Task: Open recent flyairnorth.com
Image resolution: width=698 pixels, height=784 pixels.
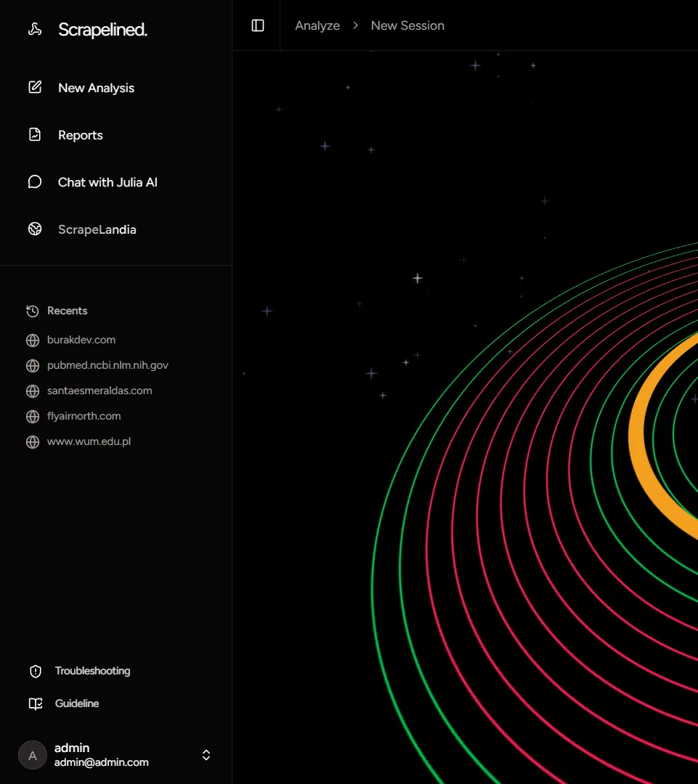Action: pyautogui.click(x=84, y=416)
